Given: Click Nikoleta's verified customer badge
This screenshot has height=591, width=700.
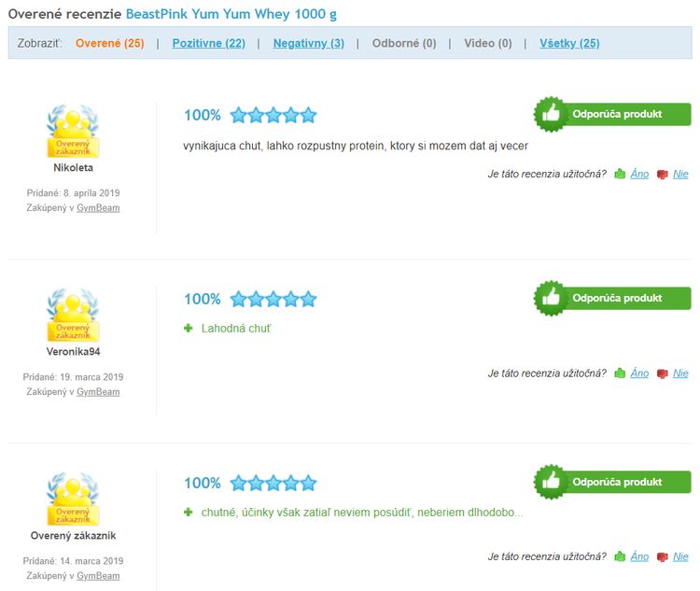Looking at the screenshot, I should (73, 131).
